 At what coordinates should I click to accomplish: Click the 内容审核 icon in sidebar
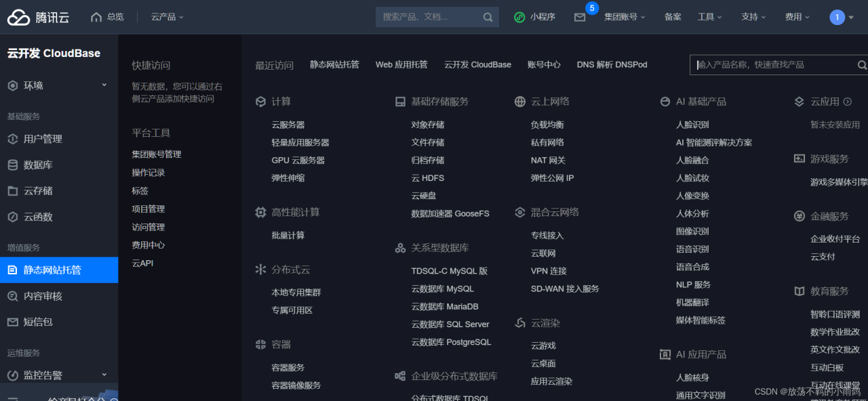[x=12, y=296]
